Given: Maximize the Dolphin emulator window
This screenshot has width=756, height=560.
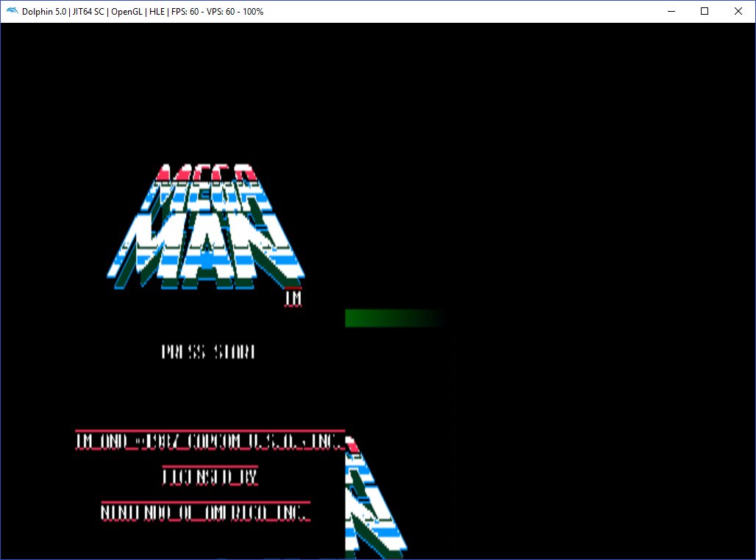Looking at the screenshot, I should (705, 11).
